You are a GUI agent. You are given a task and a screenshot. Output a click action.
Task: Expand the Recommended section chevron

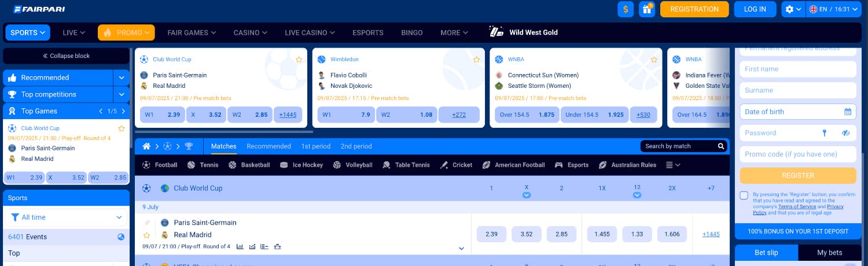tap(122, 77)
